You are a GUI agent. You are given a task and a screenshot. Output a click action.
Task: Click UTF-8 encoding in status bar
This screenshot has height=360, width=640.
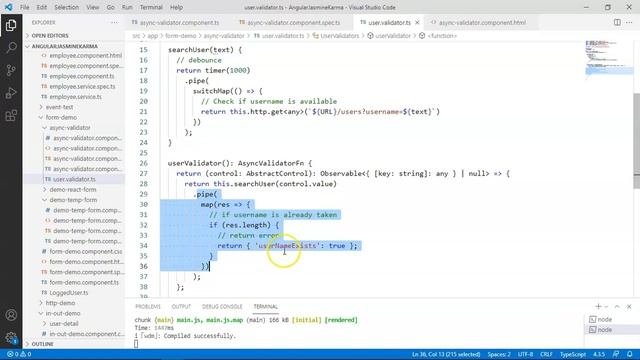click(x=525, y=354)
